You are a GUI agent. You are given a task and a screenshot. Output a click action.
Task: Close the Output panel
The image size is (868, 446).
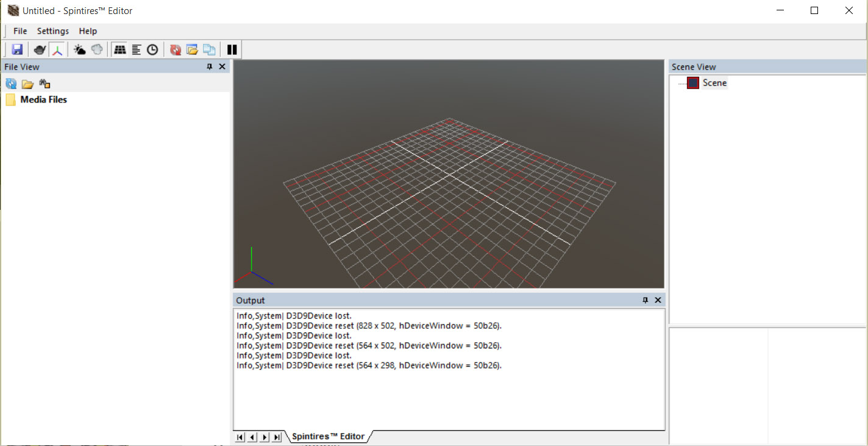click(x=658, y=300)
